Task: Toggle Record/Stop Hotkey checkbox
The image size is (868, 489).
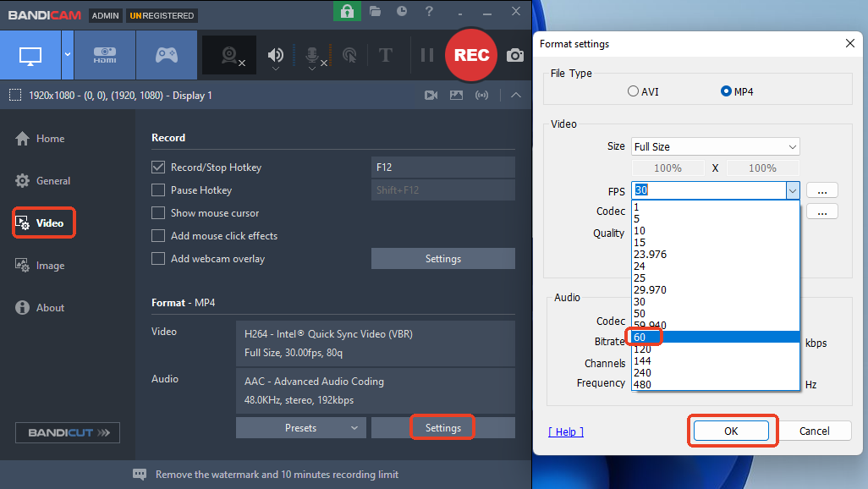Action: click(x=158, y=168)
